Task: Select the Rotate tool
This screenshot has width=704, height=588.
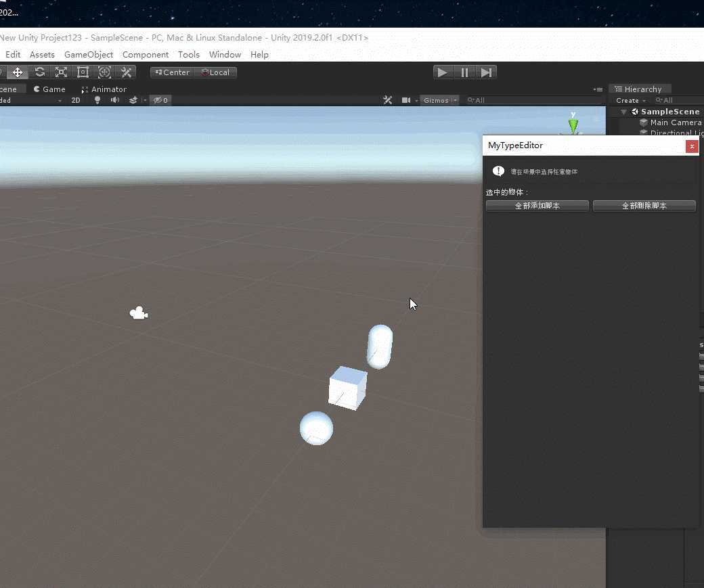Action: pos(39,72)
